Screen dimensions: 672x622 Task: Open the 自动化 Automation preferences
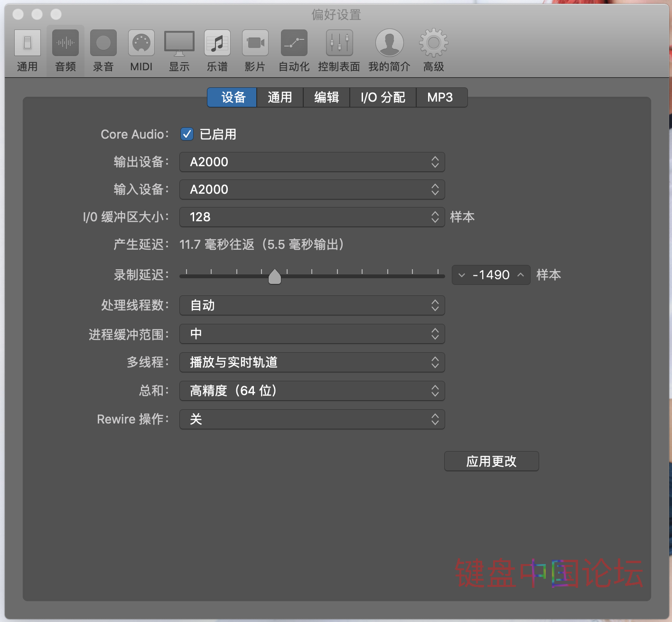[x=294, y=50]
